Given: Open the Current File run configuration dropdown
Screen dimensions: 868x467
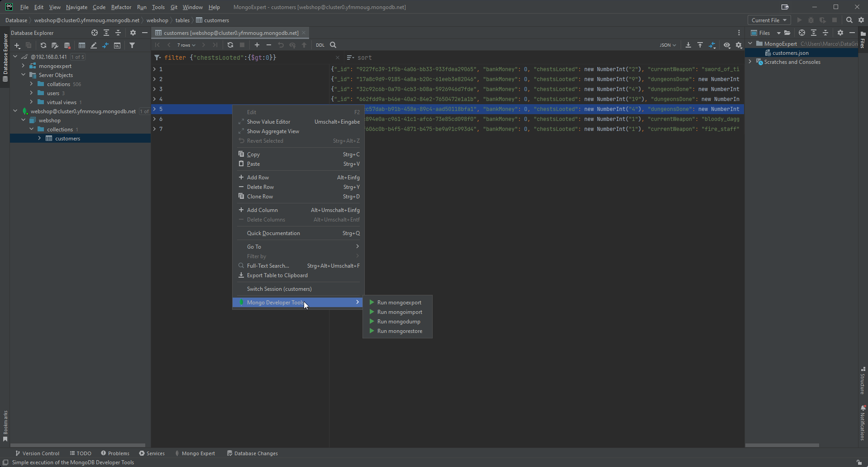Looking at the screenshot, I should (769, 20).
